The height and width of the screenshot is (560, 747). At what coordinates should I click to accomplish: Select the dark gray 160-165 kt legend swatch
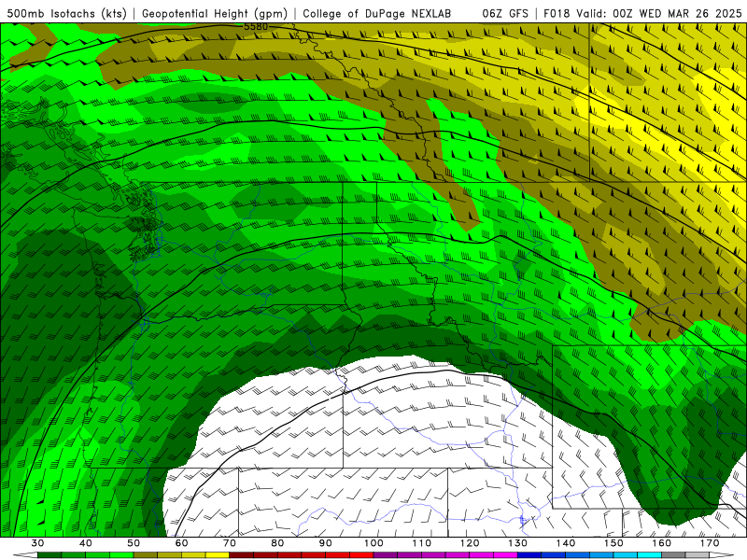coord(673,555)
